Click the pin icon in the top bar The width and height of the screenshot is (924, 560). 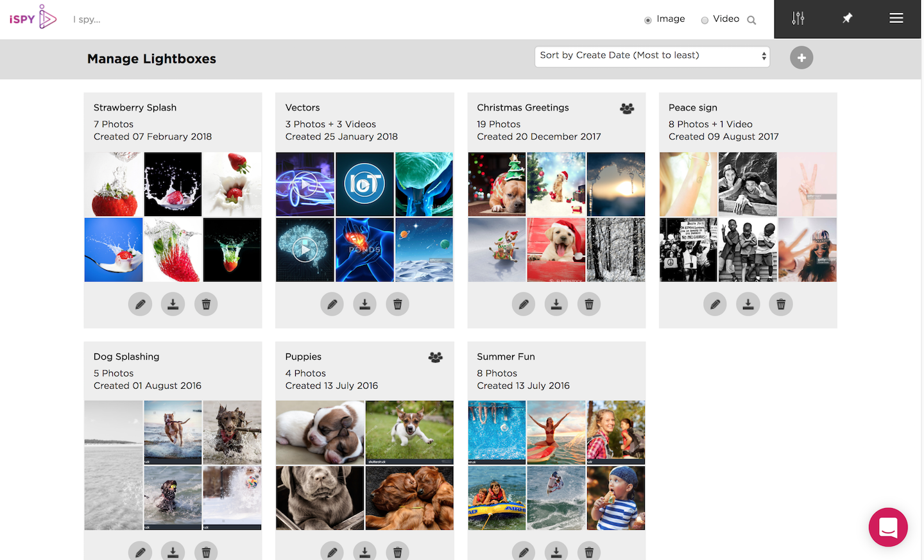click(x=847, y=19)
